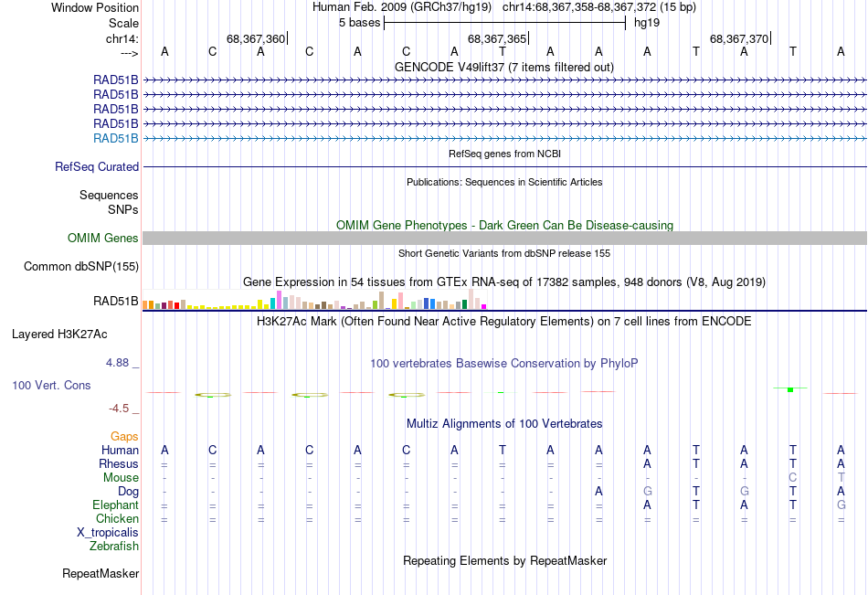Open 100 vertebrates Basewise Conservation by PhyloP title
This screenshot has height=595, width=868.
pyautogui.click(x=504, y=364)
